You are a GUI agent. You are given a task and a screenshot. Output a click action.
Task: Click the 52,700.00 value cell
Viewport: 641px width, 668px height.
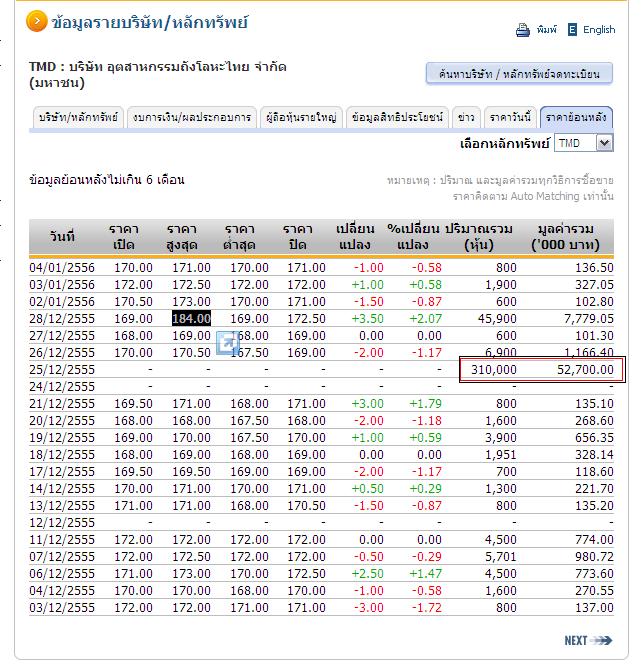pos(585,370)
